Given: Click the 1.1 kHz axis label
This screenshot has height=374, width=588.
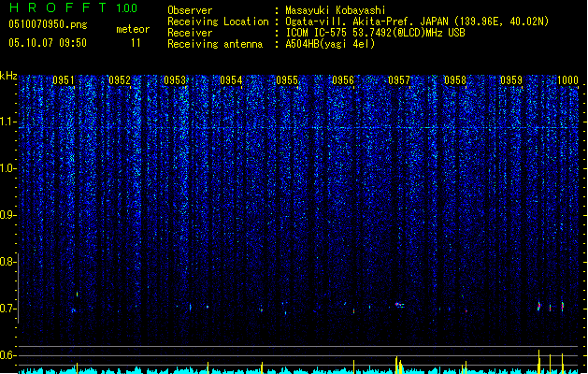Looking at the screenshot, I should click(8, 122).
